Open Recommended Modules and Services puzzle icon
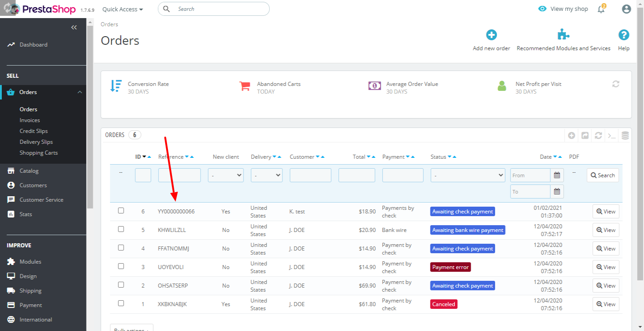This screenshot has height=331, width=644. (563, 35)
